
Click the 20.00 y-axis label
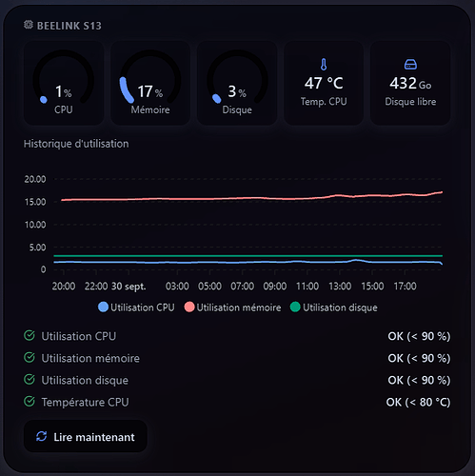coord(35,179)
